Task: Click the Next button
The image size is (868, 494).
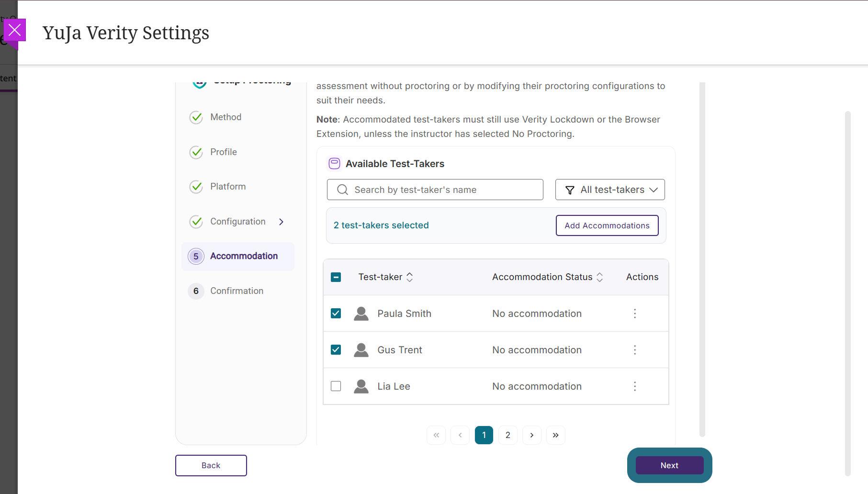Action: [x=669, y=465]
